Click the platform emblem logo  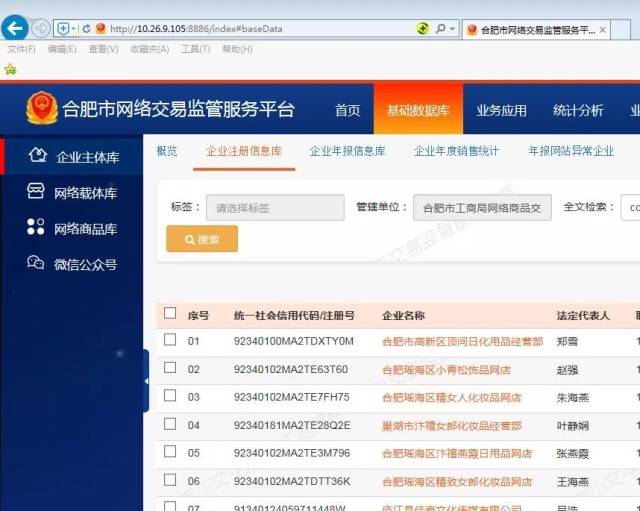42,108
